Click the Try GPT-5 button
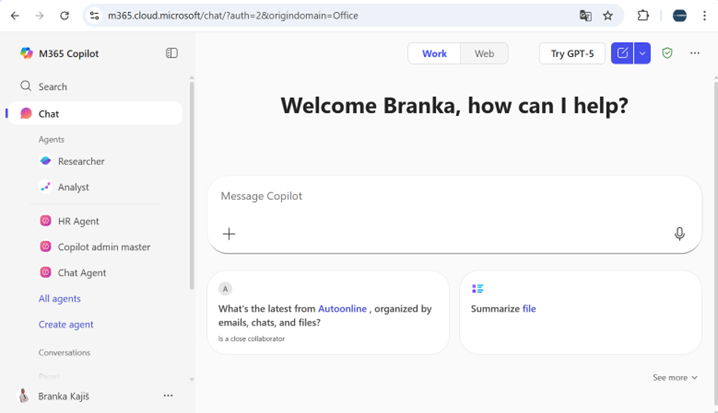This screenshot has width=718, height=413. click(572, 53)
